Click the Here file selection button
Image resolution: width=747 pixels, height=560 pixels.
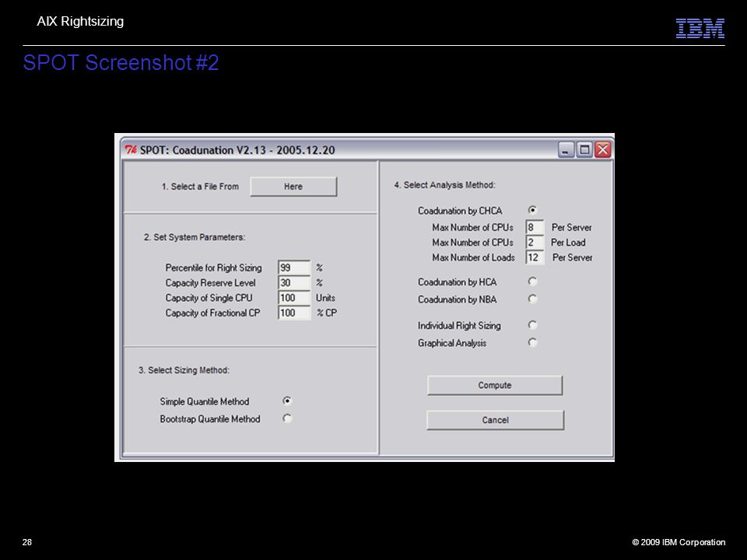tap(293, 187)
